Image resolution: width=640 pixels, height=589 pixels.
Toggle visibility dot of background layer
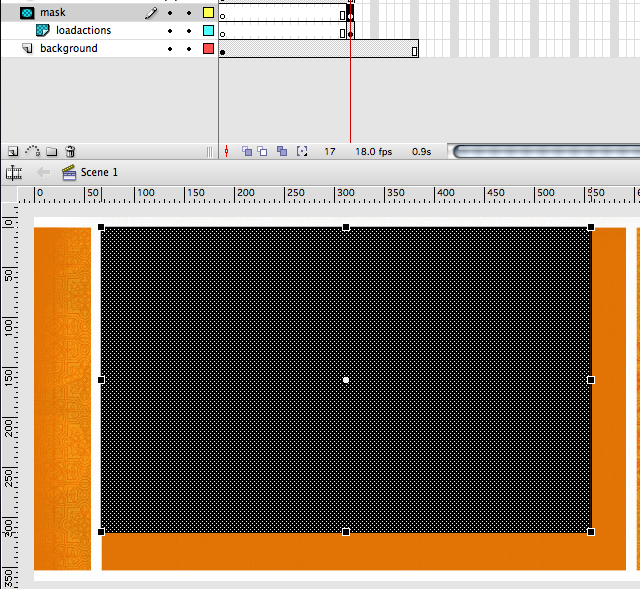click(170, 49)
